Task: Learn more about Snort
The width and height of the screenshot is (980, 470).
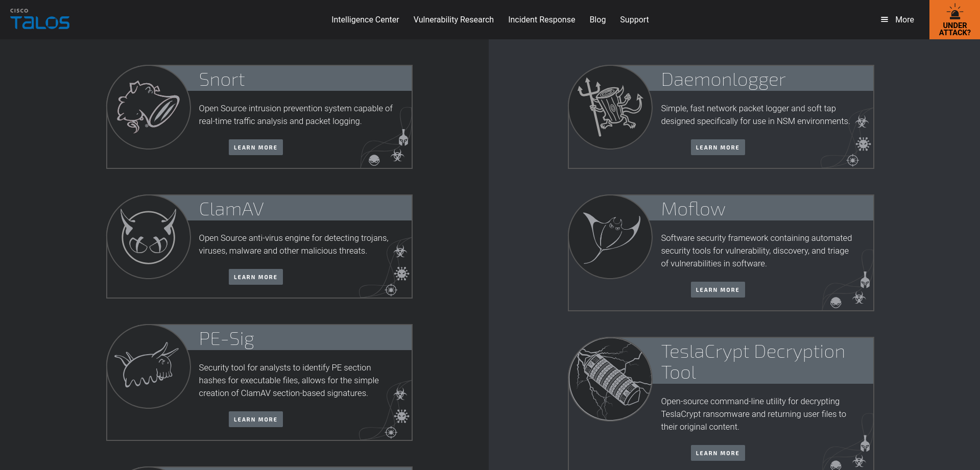Action: 255,147
